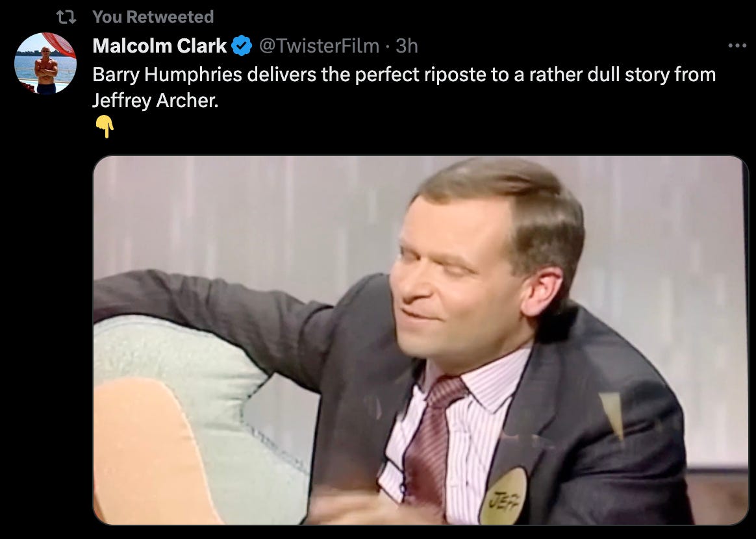
Task: Play the embedded video of the man in suit
Action: (x=420, y=340)
